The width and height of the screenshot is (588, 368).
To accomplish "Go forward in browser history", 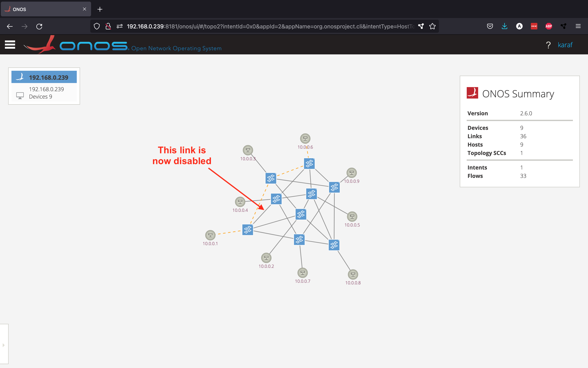I will 24,26.
